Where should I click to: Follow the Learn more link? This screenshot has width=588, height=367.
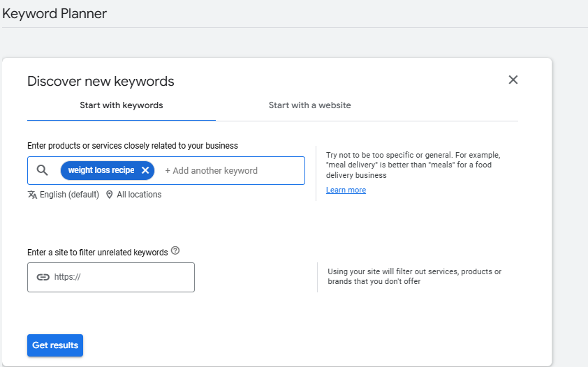pos(346,190)
